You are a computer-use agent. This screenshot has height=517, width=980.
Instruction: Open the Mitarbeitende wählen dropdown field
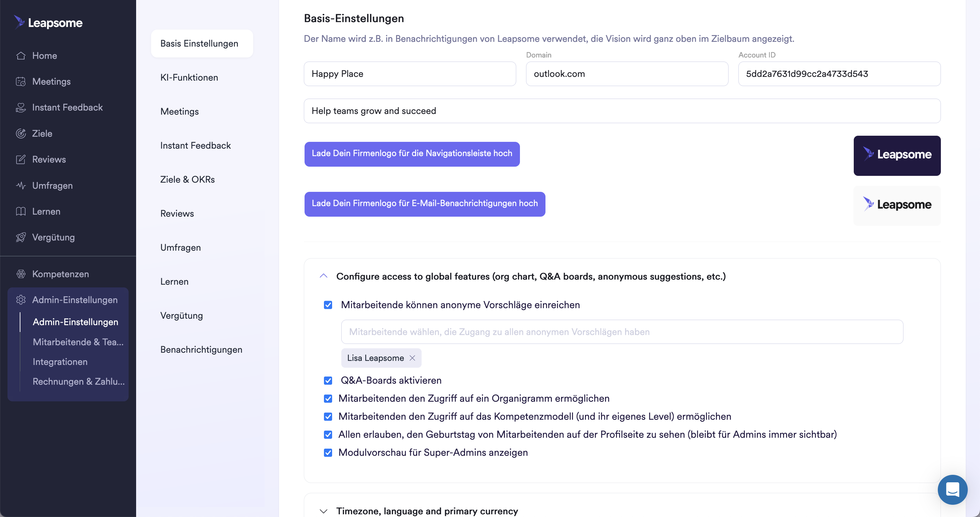pos(622,332)
